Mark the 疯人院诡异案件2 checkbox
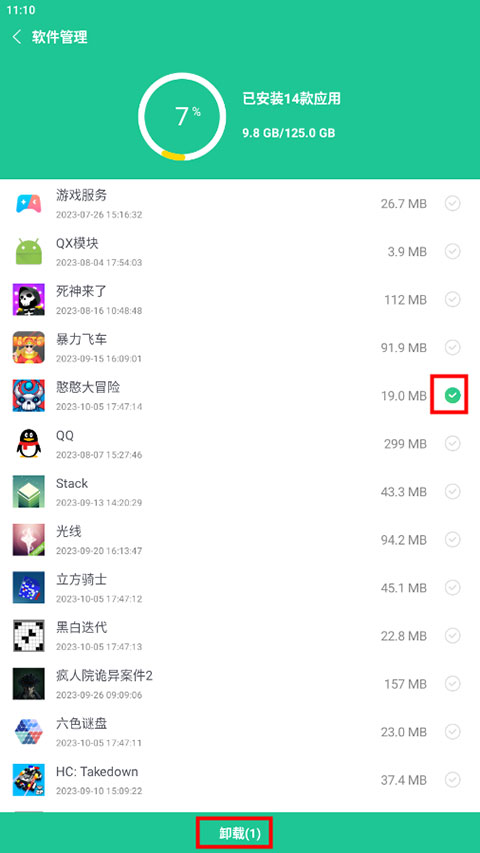480x853 pixels. (452, 683)
